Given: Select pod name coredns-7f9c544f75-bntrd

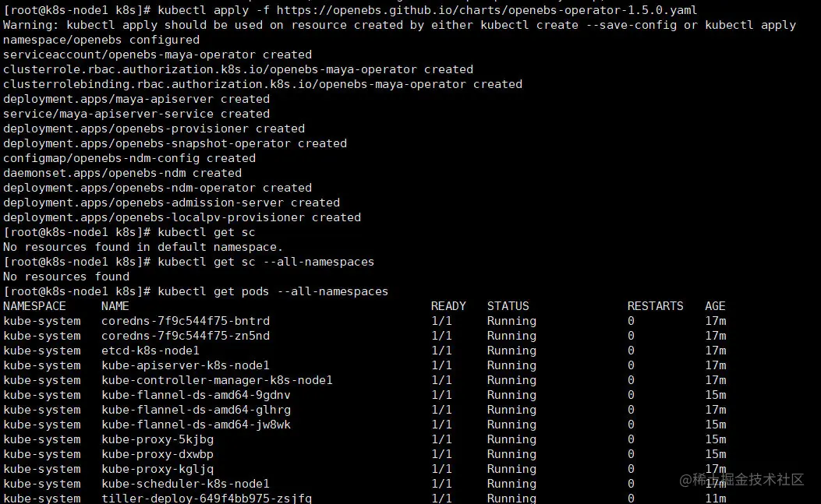Looking at the screenshot, I should click(x=186, y=322).
